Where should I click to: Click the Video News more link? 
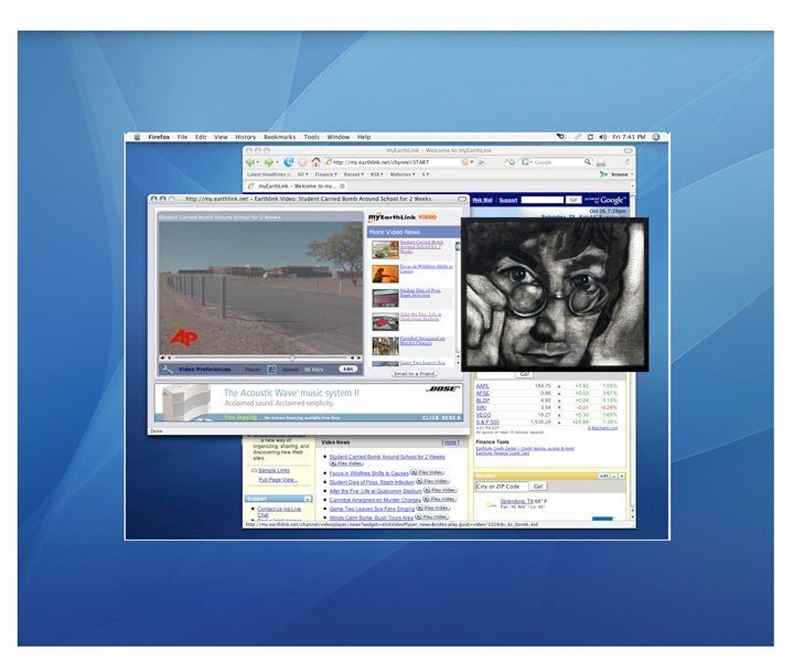[450, 442]
